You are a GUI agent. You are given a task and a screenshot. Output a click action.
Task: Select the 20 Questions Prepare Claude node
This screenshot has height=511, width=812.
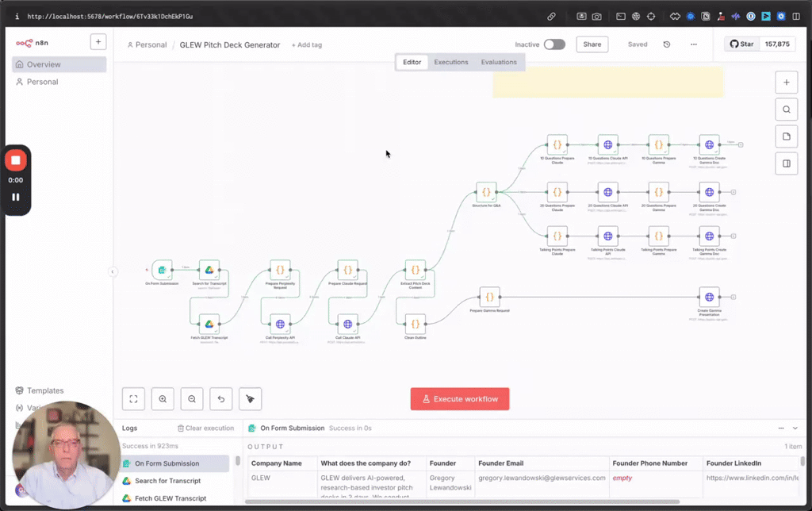[557, 192]
